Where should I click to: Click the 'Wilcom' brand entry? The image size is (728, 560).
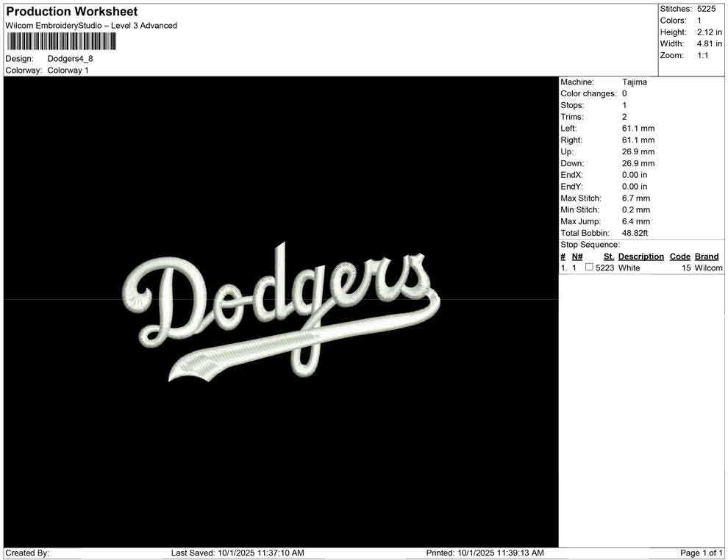tap(708, 268)
